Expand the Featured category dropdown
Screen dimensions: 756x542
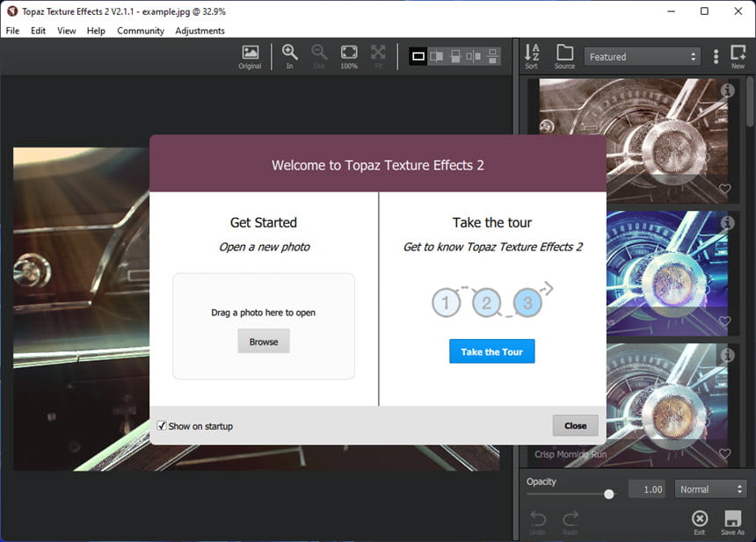[x=643, y=57]
